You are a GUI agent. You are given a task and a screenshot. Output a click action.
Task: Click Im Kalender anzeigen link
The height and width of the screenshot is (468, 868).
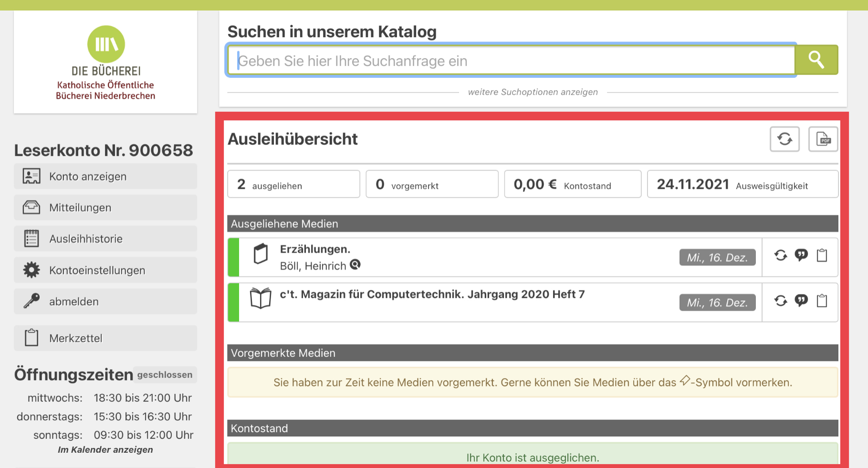105,450
